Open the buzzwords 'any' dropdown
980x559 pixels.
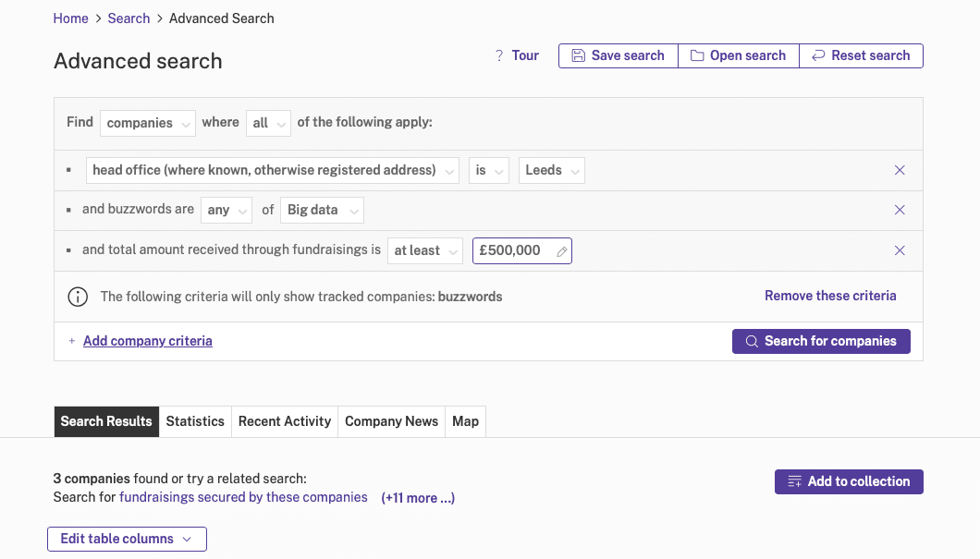[x=227, y=211]
